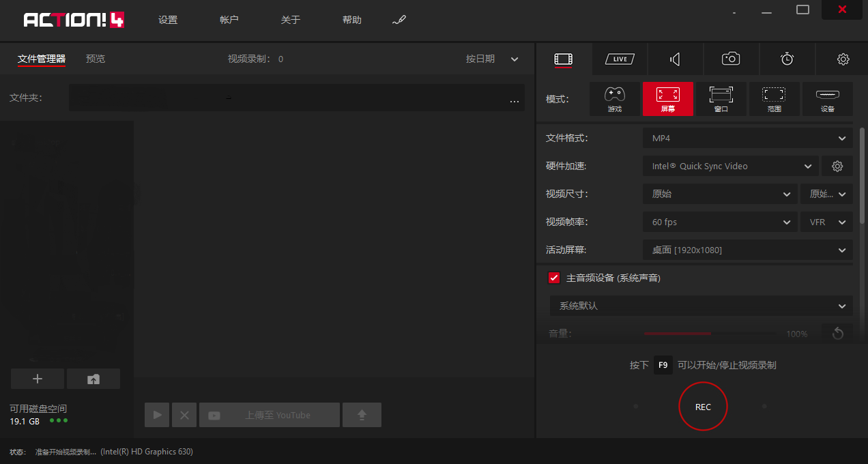Screen dimensions: 868x464
Task: Click the 100% volume value
Action: tap(797, 334)
